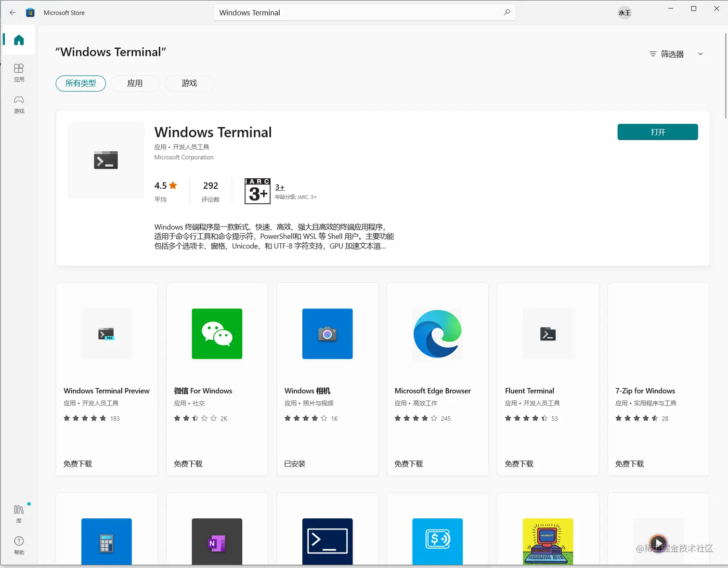Click the IARC 3+ rating badge
The image size is (728, 568).
pyautogui.click(x=258, y=191)
